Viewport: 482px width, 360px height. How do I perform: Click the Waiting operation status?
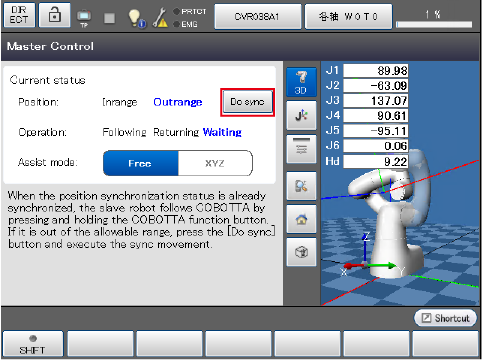222,132
